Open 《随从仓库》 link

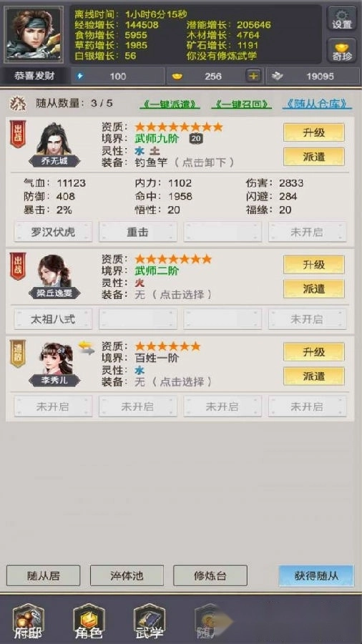coord(317,104)
